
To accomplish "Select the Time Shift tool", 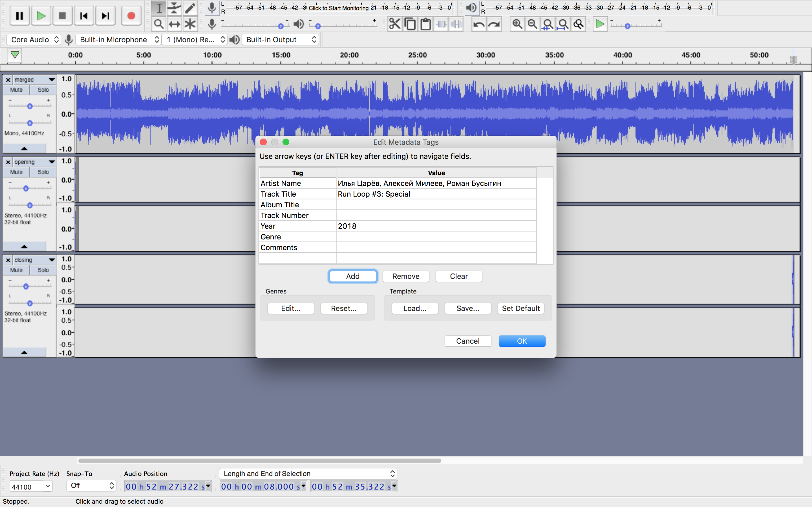I will point(174,24).
